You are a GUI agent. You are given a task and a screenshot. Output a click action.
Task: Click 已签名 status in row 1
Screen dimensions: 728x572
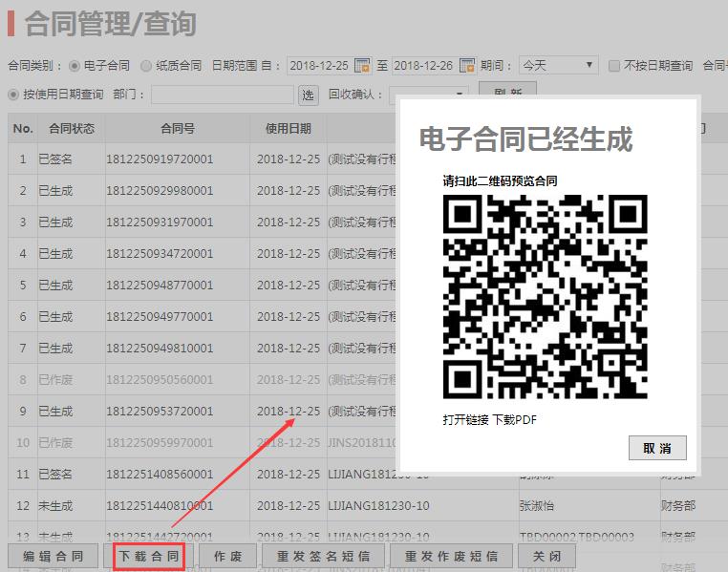coord(55,159)
